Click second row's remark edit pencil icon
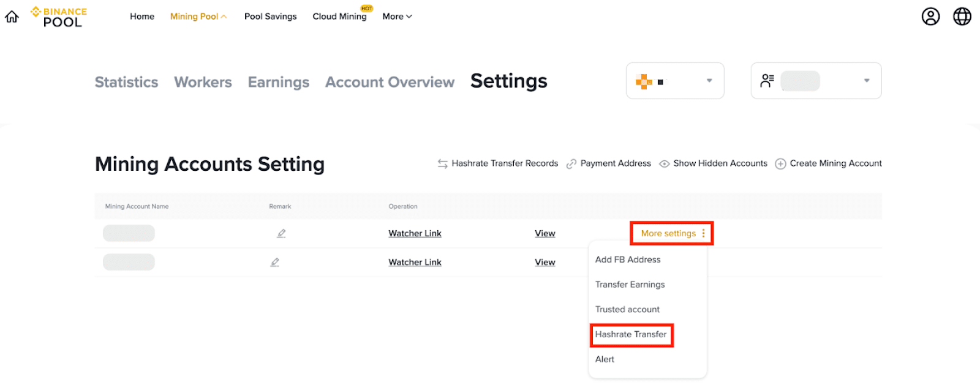 click(x=275, y=262)
